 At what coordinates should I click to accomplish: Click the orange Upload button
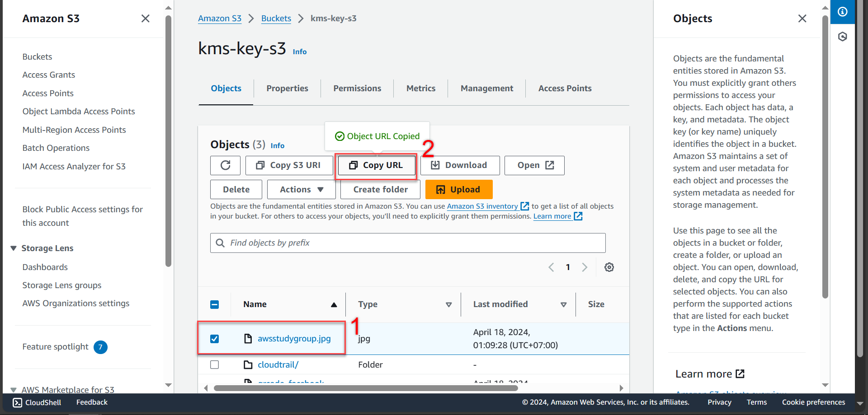[459, 190]
